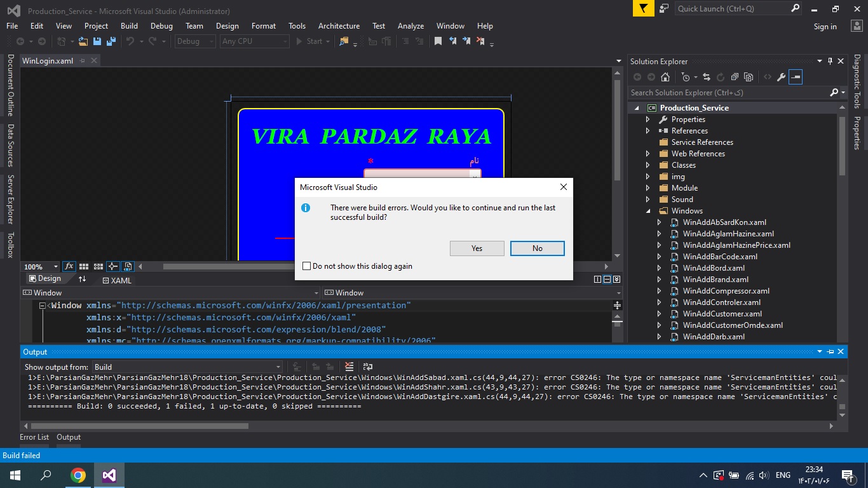Close the WinLogin.xaml tab
This screenshot has width=868, height=488.
tap(94, 61)
